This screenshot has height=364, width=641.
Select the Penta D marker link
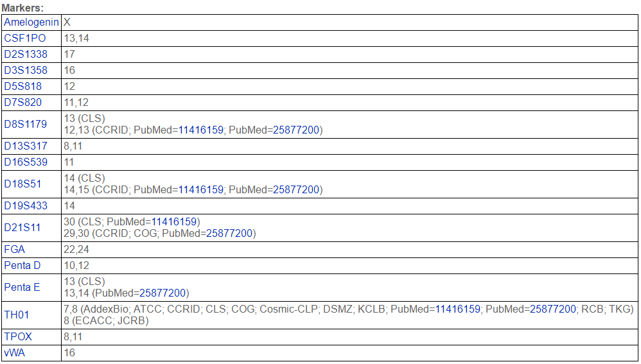pos(22,266)
